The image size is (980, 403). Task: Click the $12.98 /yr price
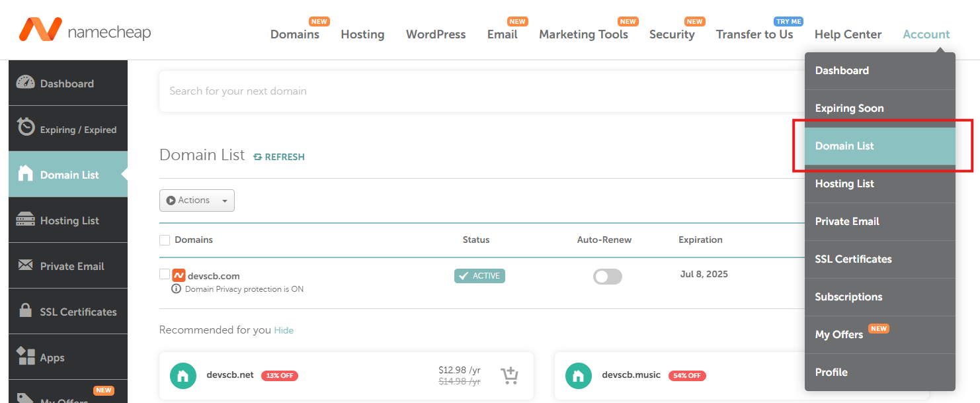click(459, 370)
